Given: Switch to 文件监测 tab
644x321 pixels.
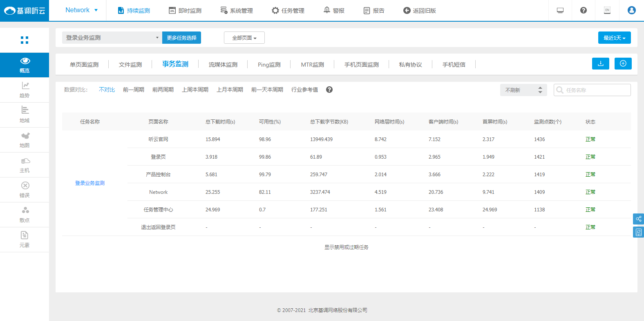Looking at the screenshot, I should point(130,65).
